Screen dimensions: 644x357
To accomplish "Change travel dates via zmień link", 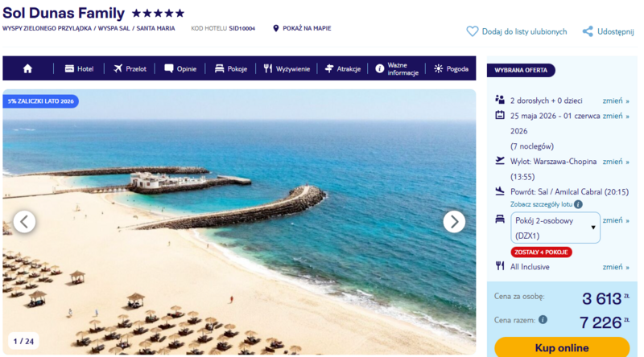I will 616,116.
